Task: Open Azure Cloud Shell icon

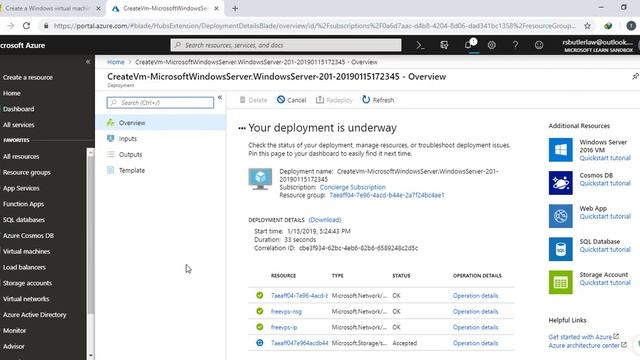Action: [420, 45]
